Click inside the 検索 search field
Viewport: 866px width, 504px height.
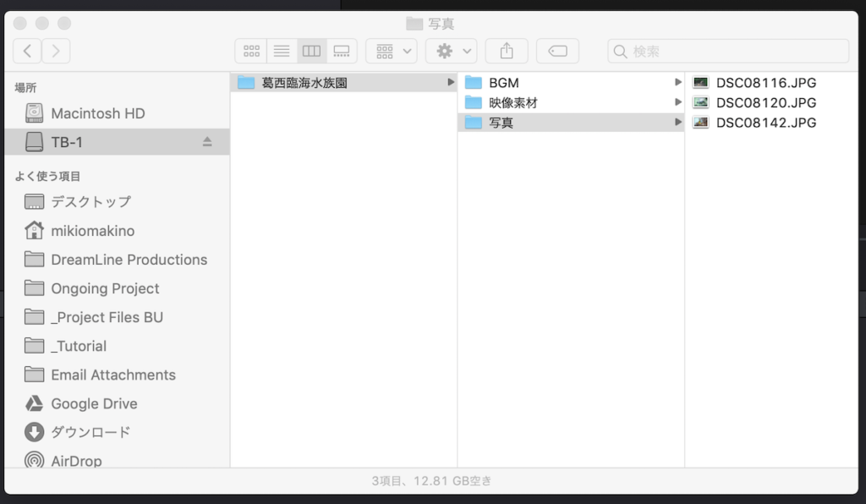[x=727, y=51]
